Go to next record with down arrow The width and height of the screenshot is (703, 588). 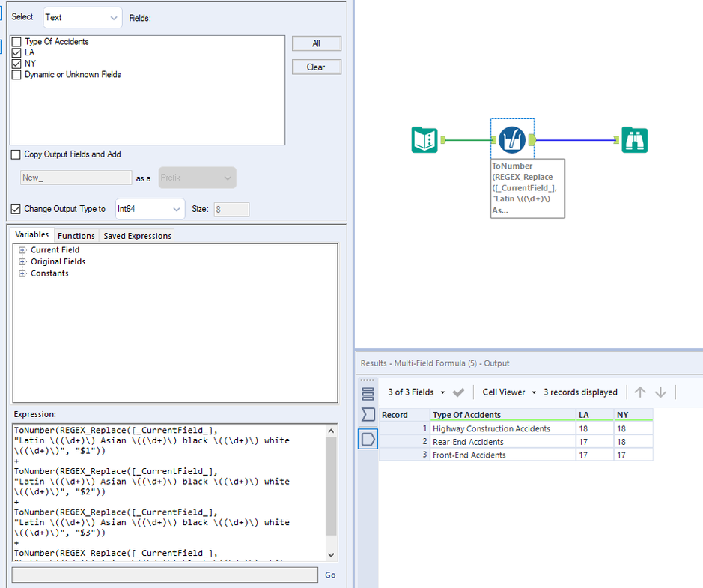tap(660, 392)
